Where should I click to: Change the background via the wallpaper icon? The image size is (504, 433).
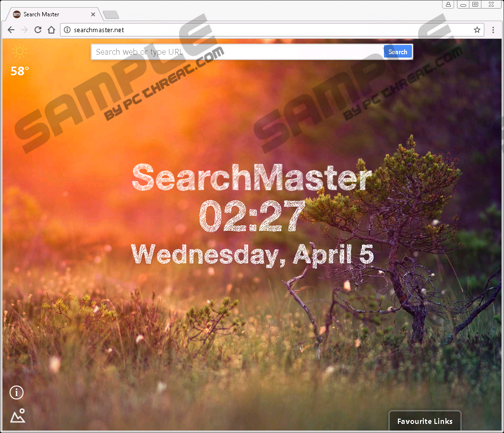18,416
